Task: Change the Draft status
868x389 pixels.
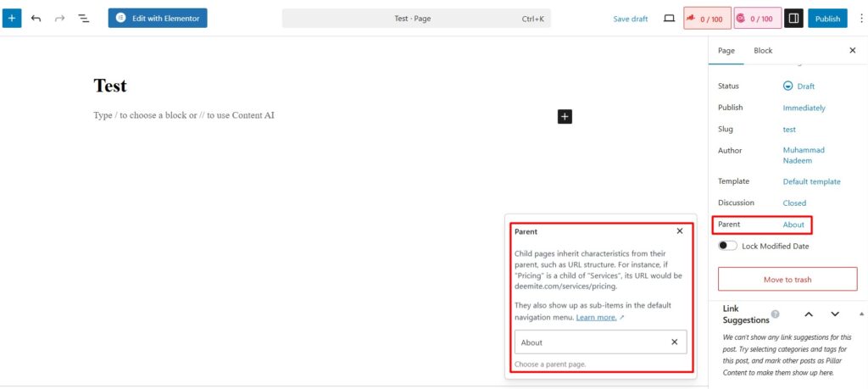Action: 798,86
